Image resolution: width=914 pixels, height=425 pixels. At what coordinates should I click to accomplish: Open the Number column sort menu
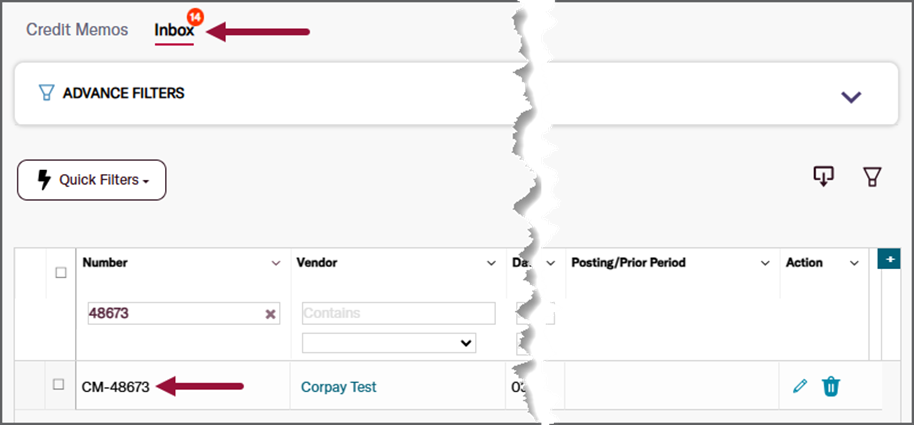click(x=276, y=263)
